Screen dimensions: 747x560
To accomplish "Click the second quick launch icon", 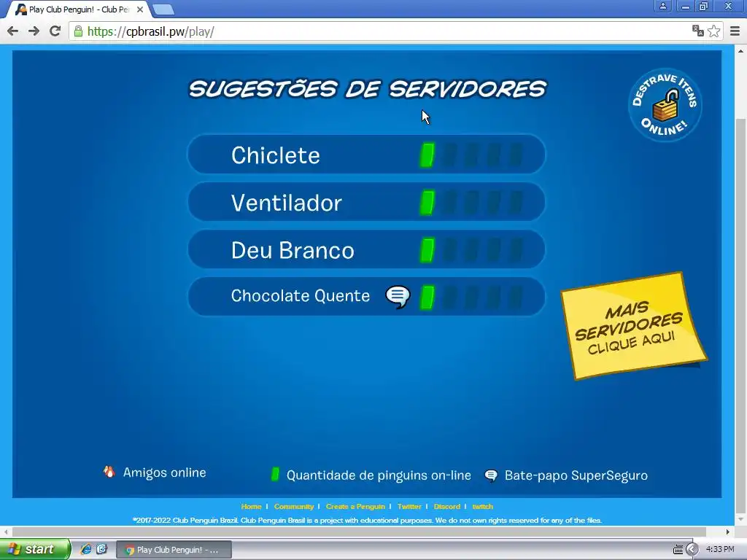I will (x=102, y=549).
